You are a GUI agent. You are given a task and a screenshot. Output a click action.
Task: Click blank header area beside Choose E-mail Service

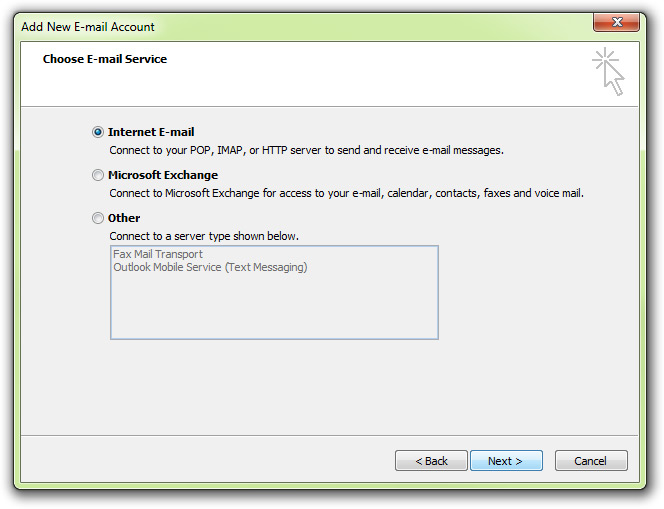tap(360, 74)
